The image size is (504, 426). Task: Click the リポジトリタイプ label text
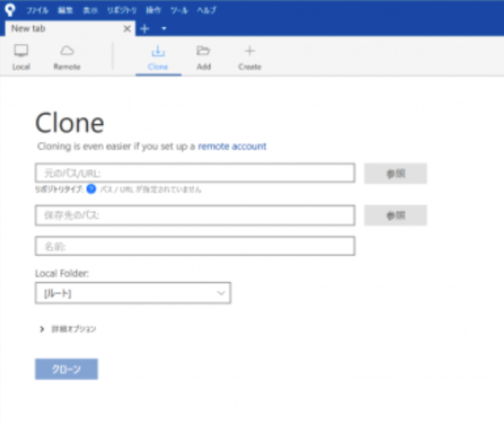[60, 190]
